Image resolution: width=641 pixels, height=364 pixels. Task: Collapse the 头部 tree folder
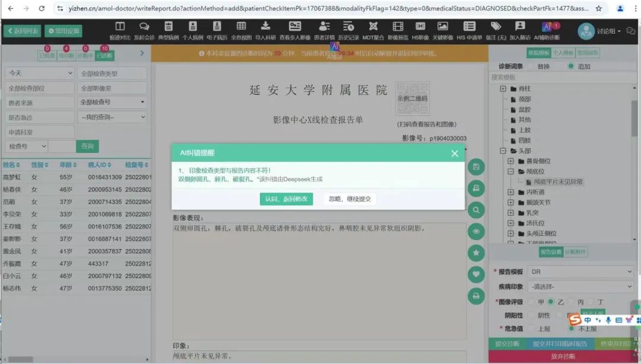503,151
